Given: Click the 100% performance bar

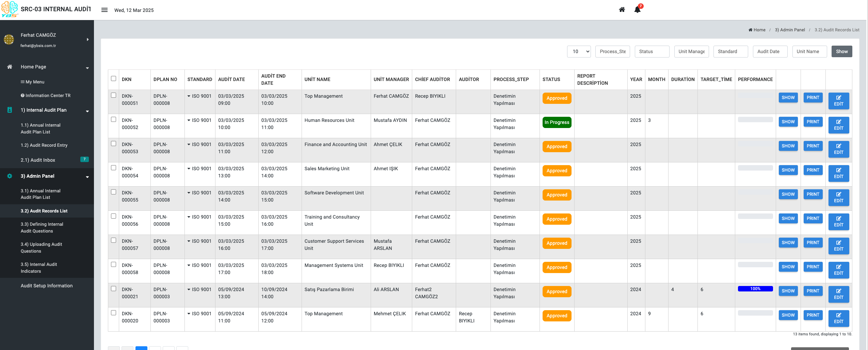Looking at the screenshot, I should pos(755,289).
